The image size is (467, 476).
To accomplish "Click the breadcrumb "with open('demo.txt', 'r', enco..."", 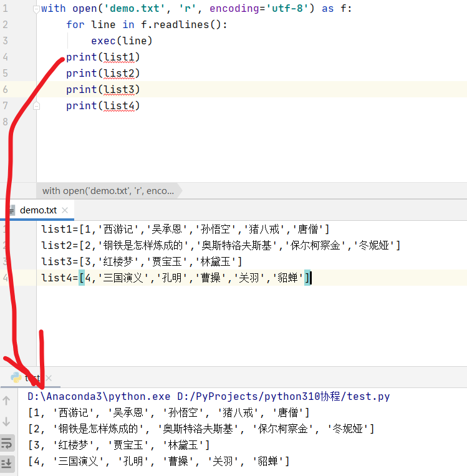I will point(108,191).
